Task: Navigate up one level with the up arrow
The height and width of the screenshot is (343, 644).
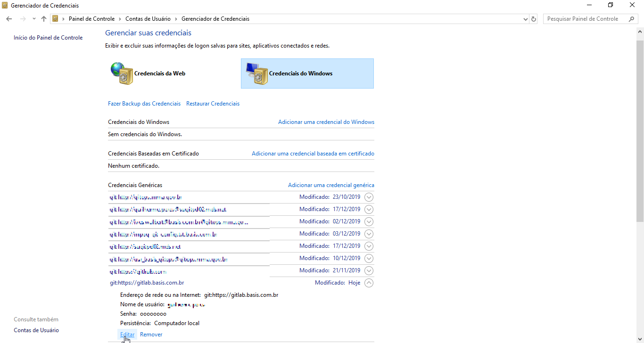Action: [x=43, y=19]
